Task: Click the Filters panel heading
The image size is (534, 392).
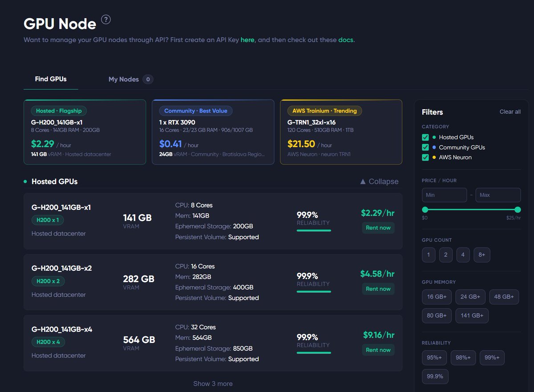Action: 433,112
